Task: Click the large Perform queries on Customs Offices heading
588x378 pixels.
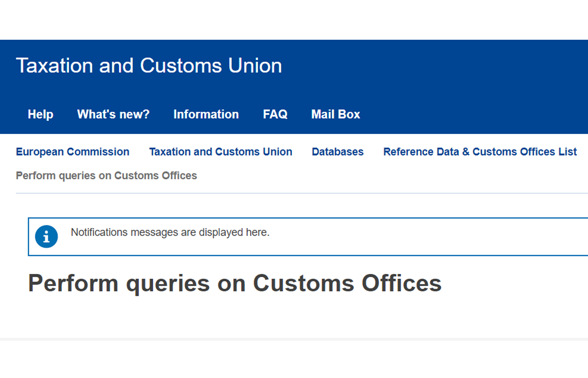Action: pos(235,283)
